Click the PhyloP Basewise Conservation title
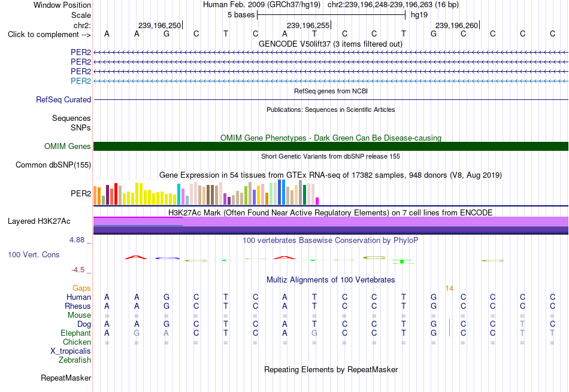 coord(331,240)
